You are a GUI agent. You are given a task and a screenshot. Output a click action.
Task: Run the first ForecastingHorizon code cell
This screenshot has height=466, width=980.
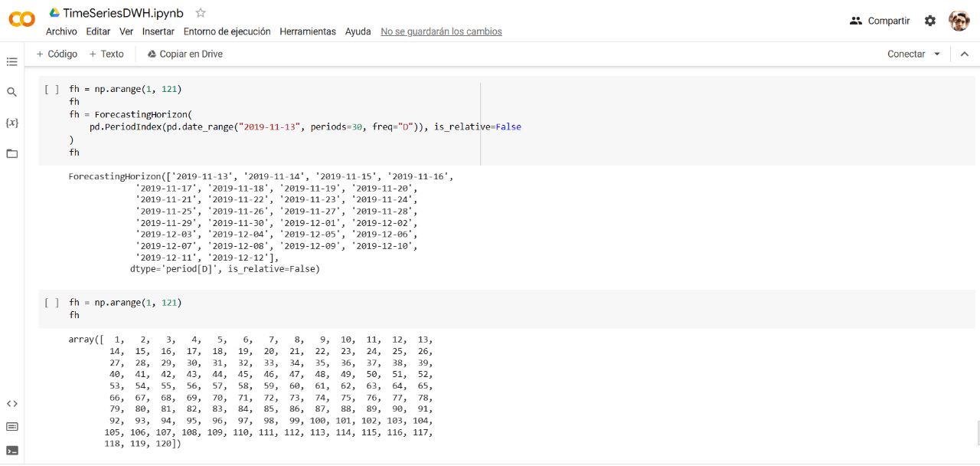click(51, 90)
